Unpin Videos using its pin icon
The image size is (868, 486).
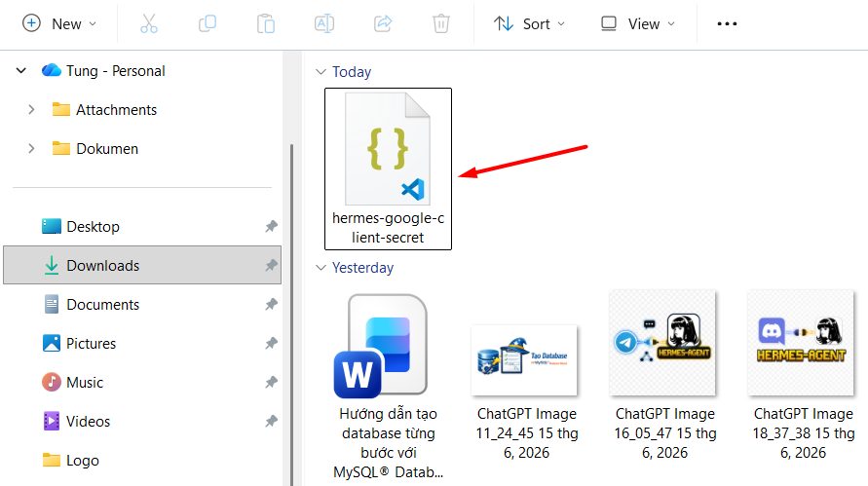pyautogui.click(x=271, y=422)
